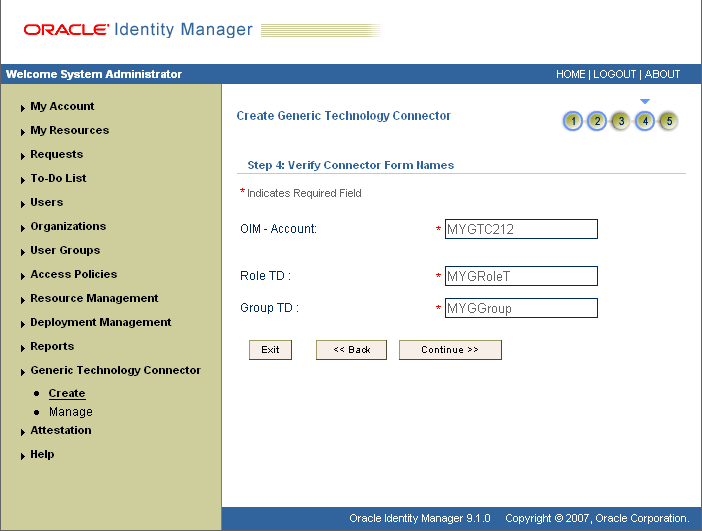Click 'Welcome System Administrator' text
Image resolution: width=702 pixels, height=531 pixels.
pyautogui.click(x=94, y=74)
